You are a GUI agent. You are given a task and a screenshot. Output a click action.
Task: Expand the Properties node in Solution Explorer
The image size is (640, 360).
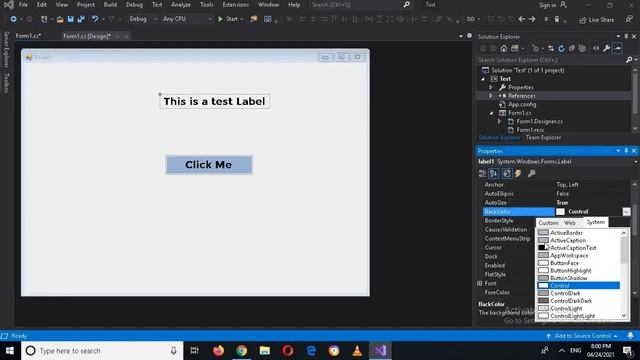tap(491, 87)
